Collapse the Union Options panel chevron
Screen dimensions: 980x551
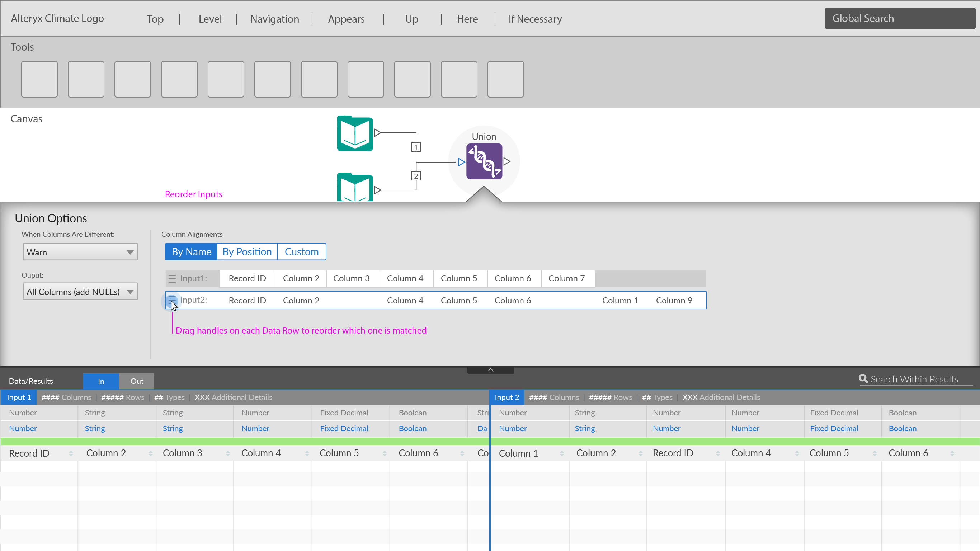click(490, 370)
